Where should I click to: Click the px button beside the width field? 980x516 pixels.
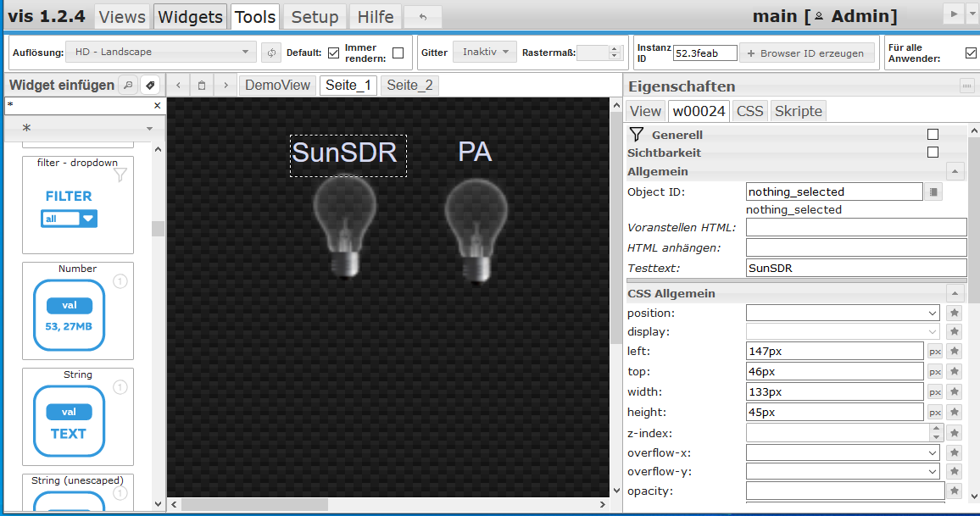click(935, 392)
